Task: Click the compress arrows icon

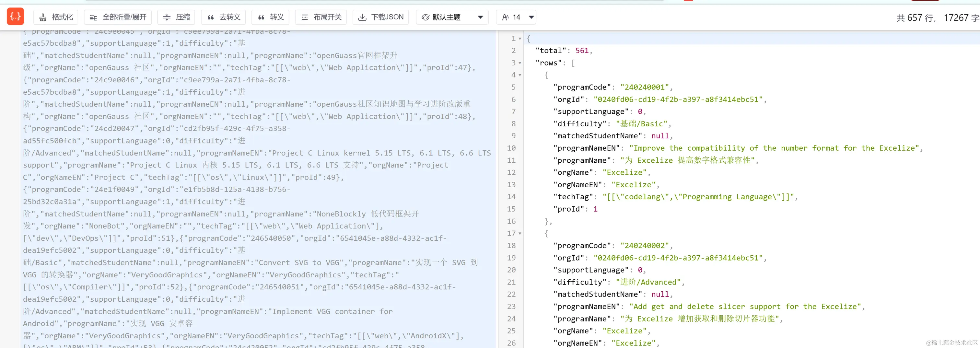Action: click(167, 17)
